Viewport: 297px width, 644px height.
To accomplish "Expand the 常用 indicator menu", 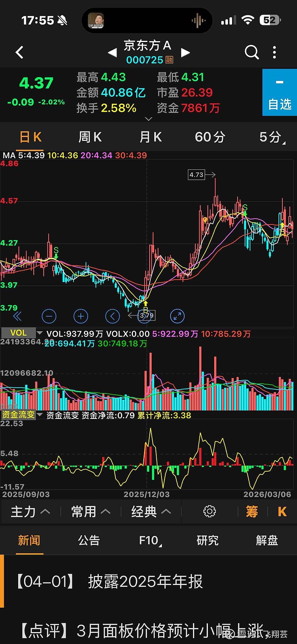I will (x=91, y=511).
